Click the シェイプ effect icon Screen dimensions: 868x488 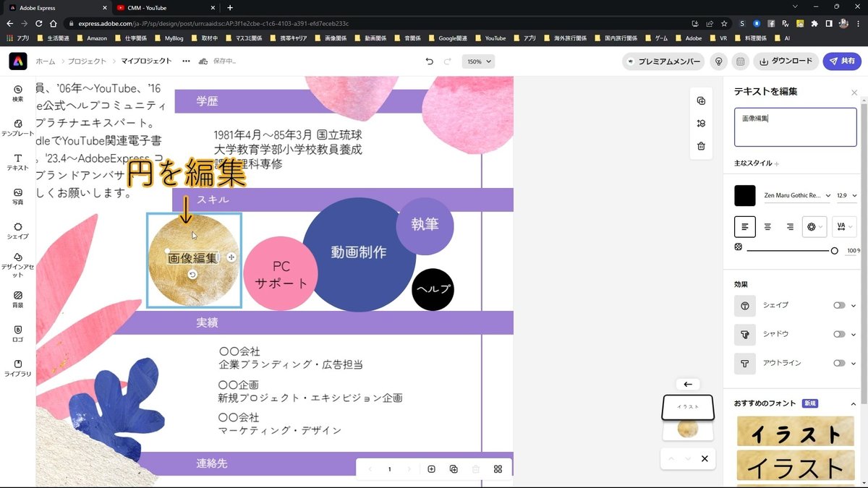coord(745,306)
